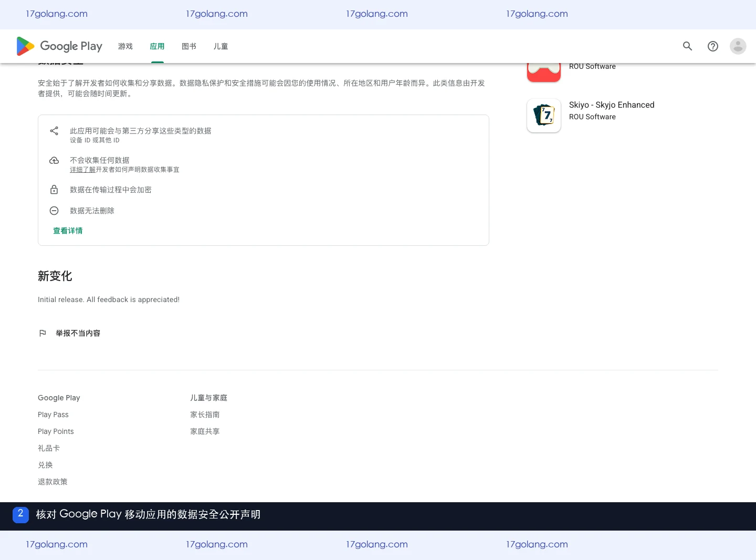Open the Skiyo - Skyjo Enhanced title link
Image resolution: width=756 pixels, height=560 pixels.
pyautogui.click(x=612, y=105)
